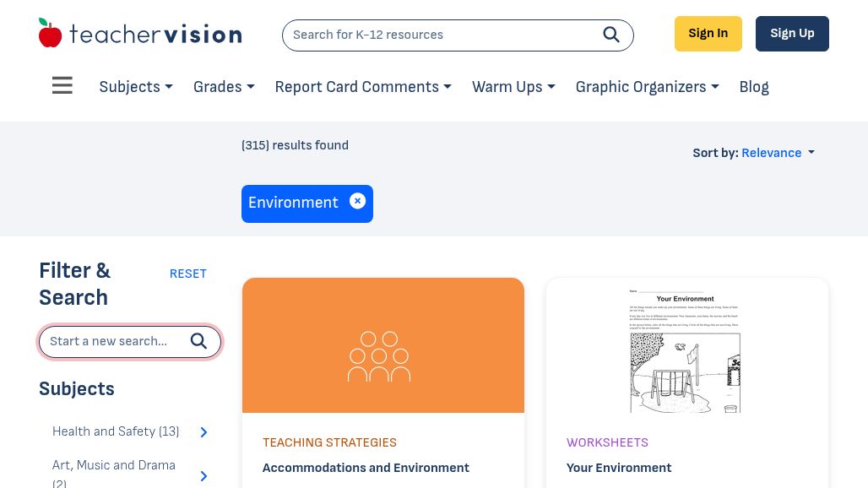Click the TeacherVision logo
This screenshot has width=868, height=488.
click(x=139, y=32)
